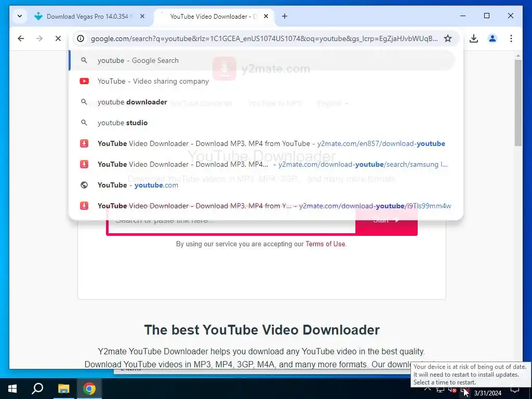Click 'The best YouTube Video Downloader' heading

tap(262, 330)
